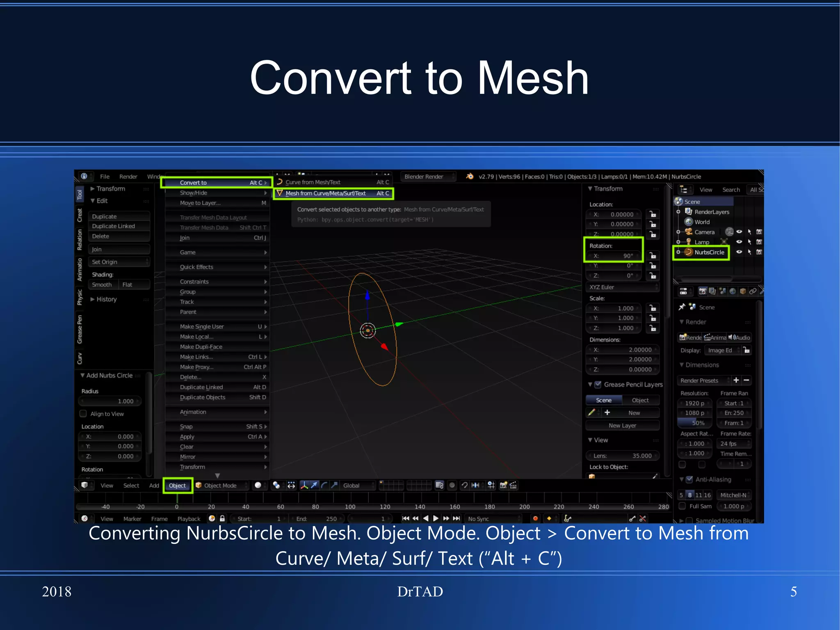
Task: Click the lock icon beside Rotation X
Action: (x=652, y=256)
